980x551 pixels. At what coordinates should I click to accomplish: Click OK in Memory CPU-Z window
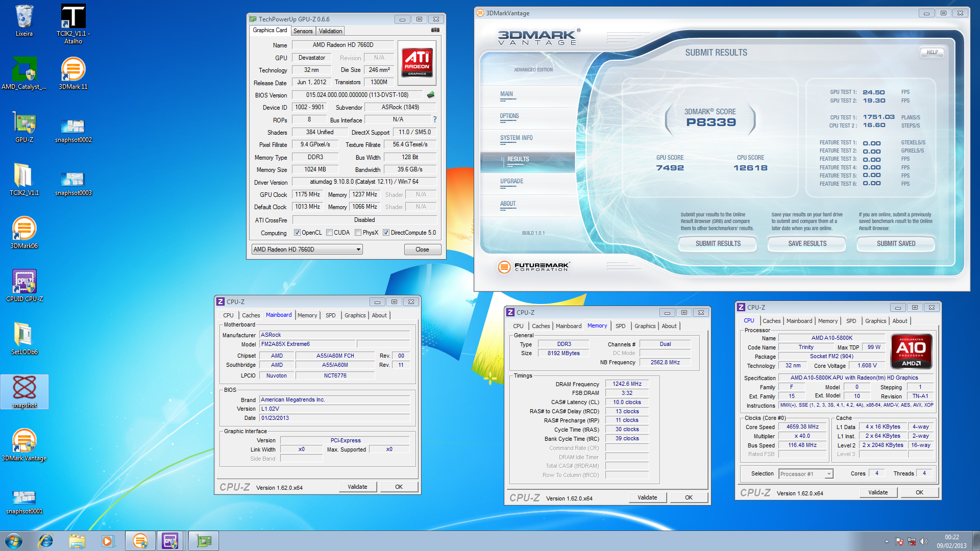pos(689,497)
